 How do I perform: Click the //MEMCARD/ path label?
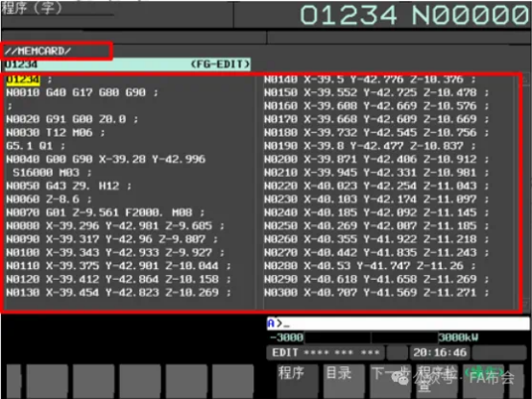click(x=37, y=51)
